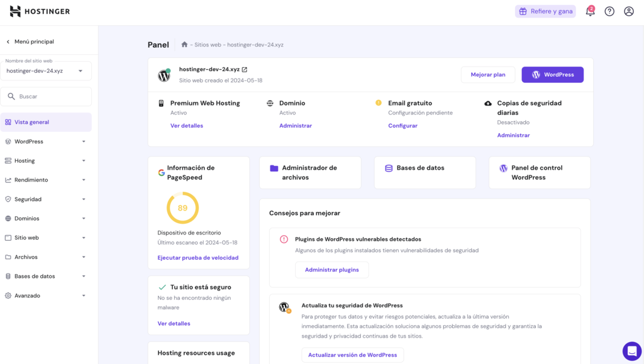The height and width of the screenshot is (364, 644).
Task: Click the Mejorar plan button
Action: click(x=488, y=74)
